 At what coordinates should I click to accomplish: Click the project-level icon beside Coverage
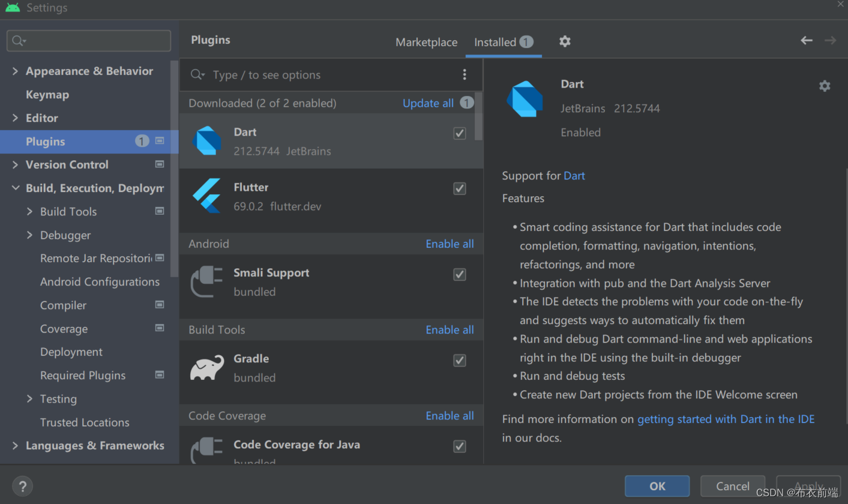click(160, 328)
